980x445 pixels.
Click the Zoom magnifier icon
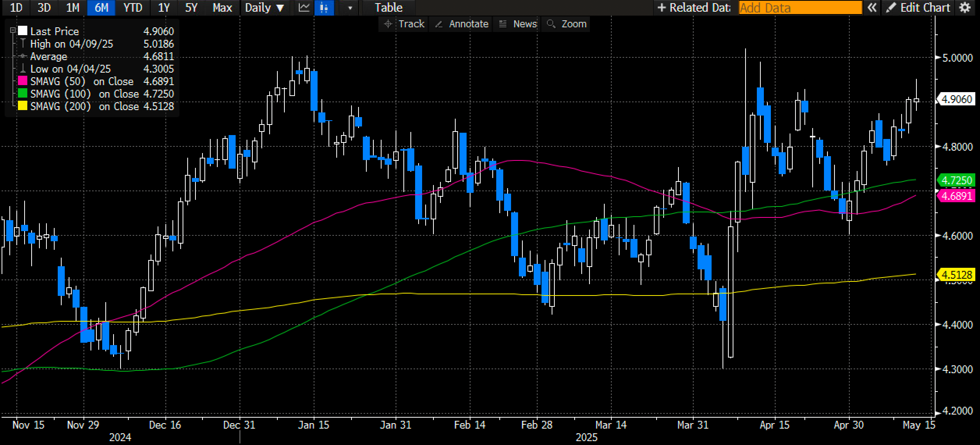551,24
